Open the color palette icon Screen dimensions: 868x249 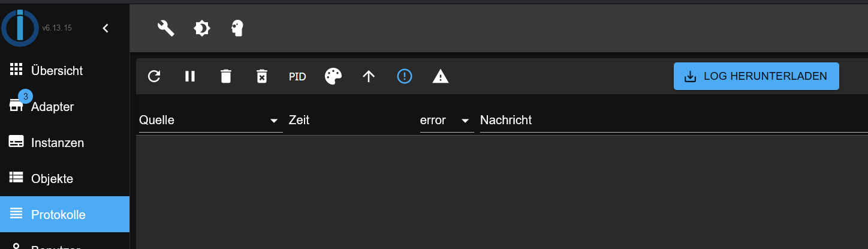(x=333, y=76)
